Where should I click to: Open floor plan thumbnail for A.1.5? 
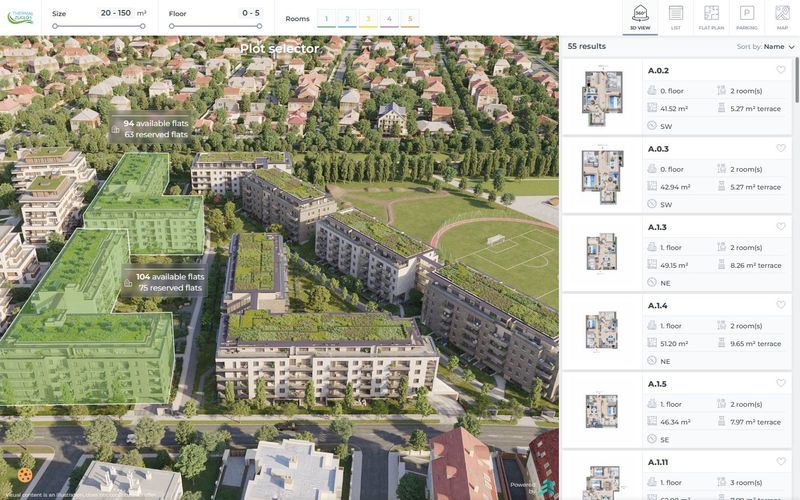[x=602, y=410]
